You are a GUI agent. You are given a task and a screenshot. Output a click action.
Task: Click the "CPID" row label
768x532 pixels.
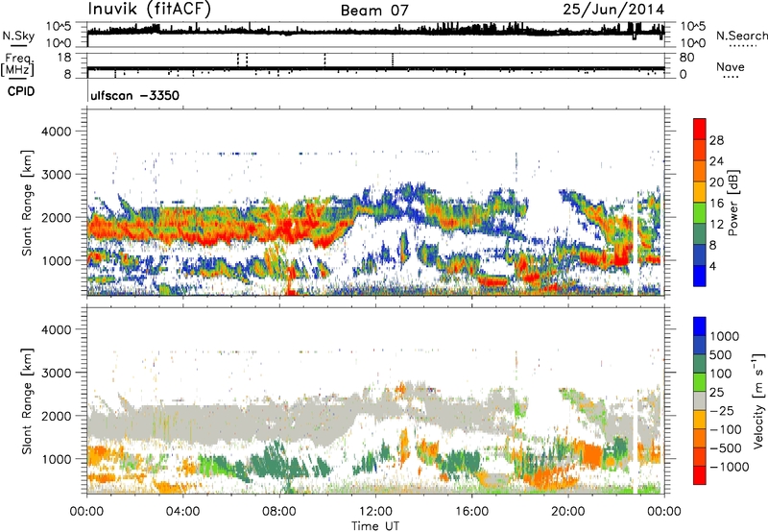pyautogui.click(x=21, y=91)
